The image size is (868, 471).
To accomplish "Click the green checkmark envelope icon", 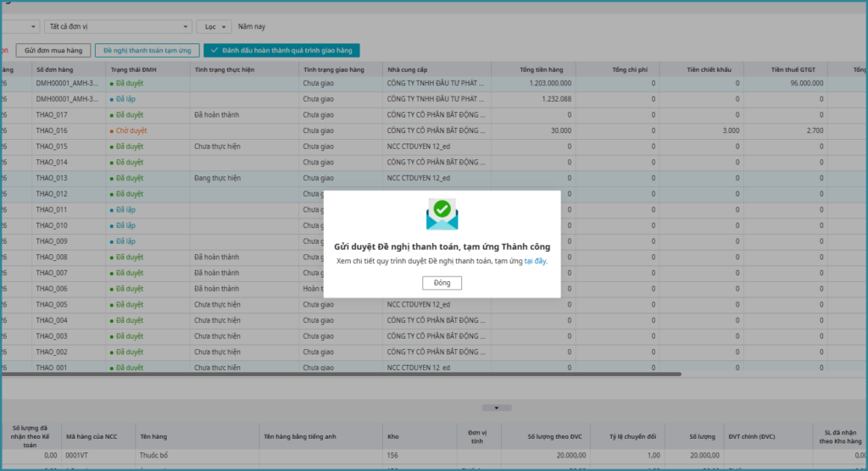I will (442, 214).
